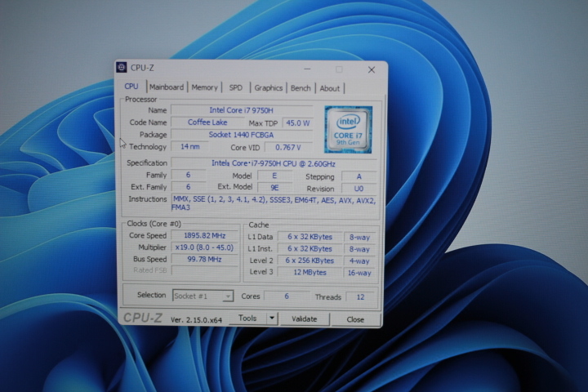Click the Level 3 16-way associativity value
Image resolution: width=588 pixels, height=392 pixels.
359,273
